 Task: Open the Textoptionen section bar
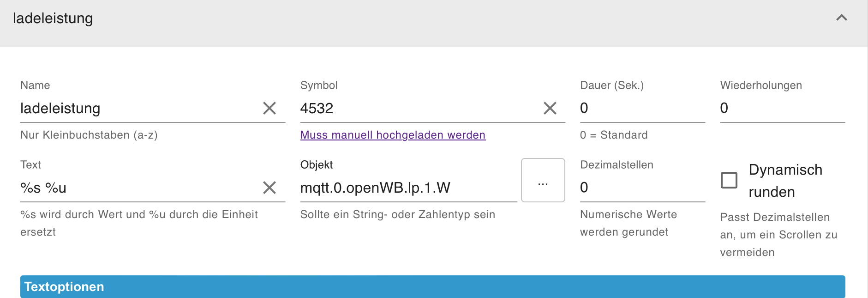(x=432, y=286)
